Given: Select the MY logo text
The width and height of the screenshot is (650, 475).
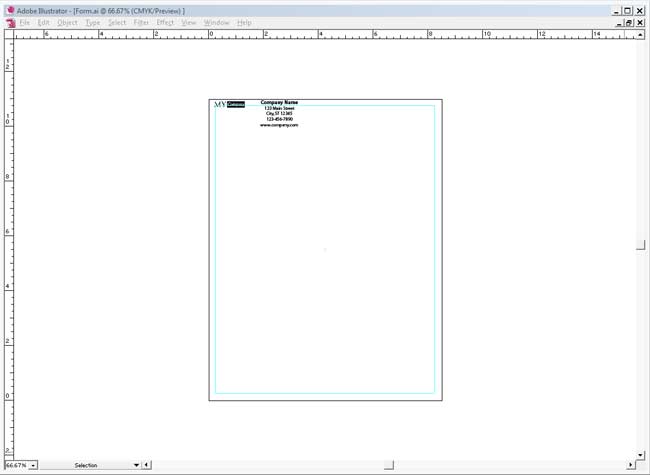Looking at the screenshot, I should (220, 104).
